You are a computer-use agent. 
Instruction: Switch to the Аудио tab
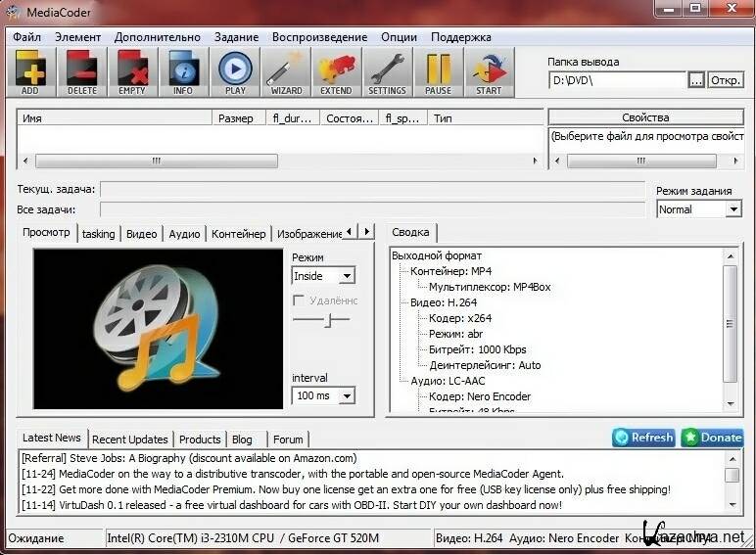184,234
